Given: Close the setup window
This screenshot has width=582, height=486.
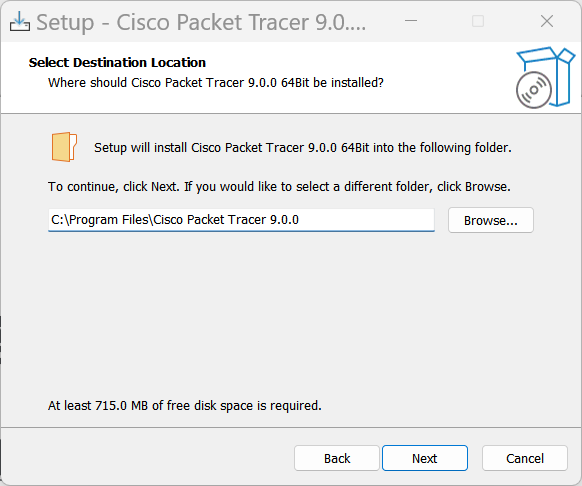Looking at the screenshot, I should click(x=547, y=21).
